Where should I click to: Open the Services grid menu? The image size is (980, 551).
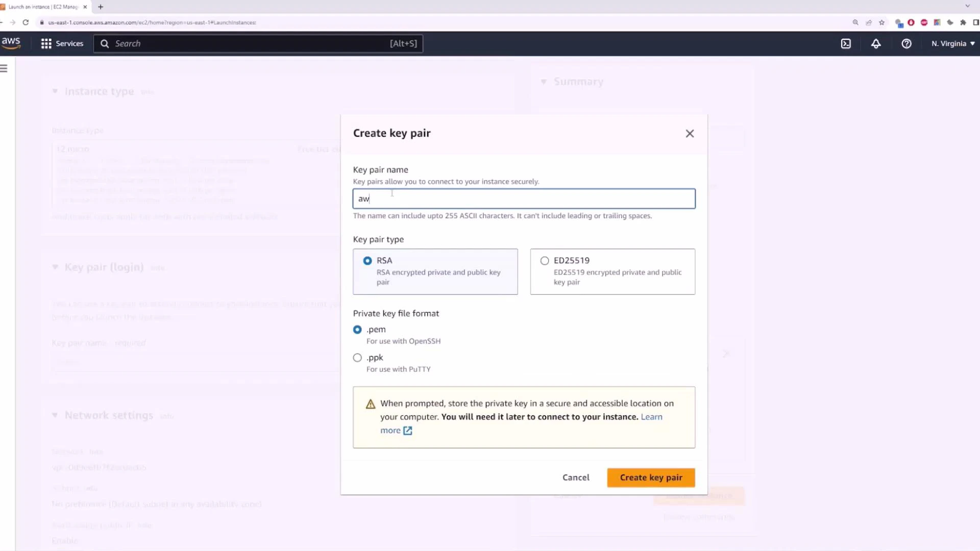62,43
